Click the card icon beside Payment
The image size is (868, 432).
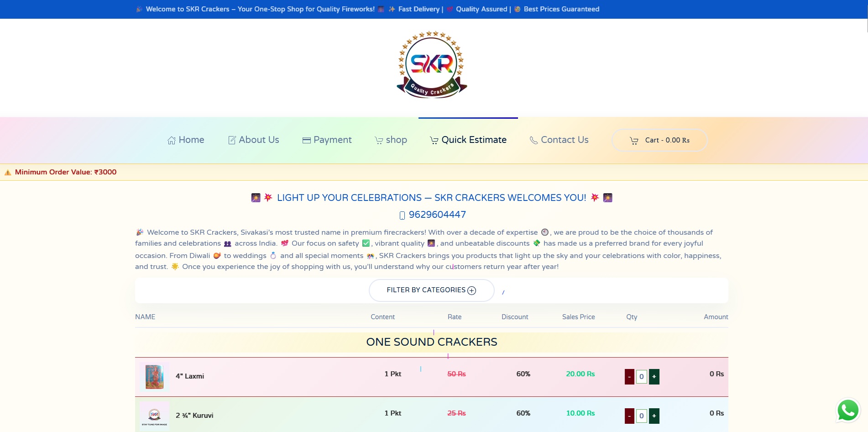point(307,140)
